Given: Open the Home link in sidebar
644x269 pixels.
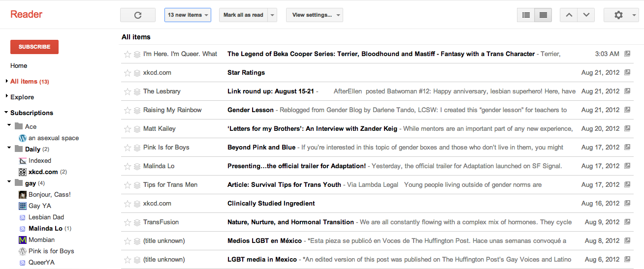Looking at the screenshot, I should coord(19,66).
